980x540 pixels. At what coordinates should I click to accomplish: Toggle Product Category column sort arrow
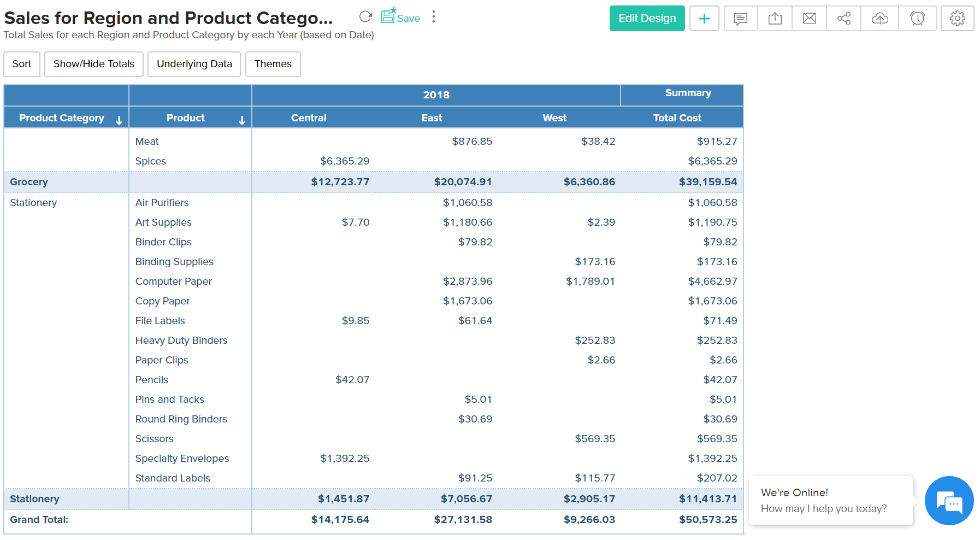[119, 120]
